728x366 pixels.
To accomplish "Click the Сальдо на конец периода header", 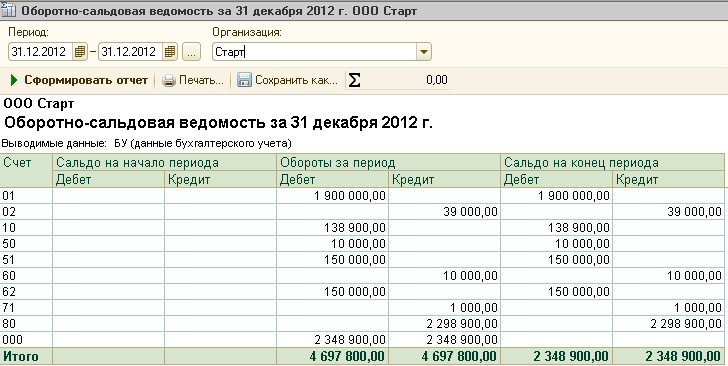I will tap(612, 163).
